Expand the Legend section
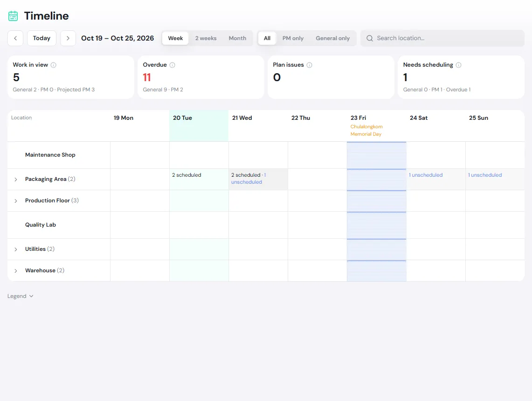The height and width of the screenshot is (401, 532). click(x=21, y=296)
